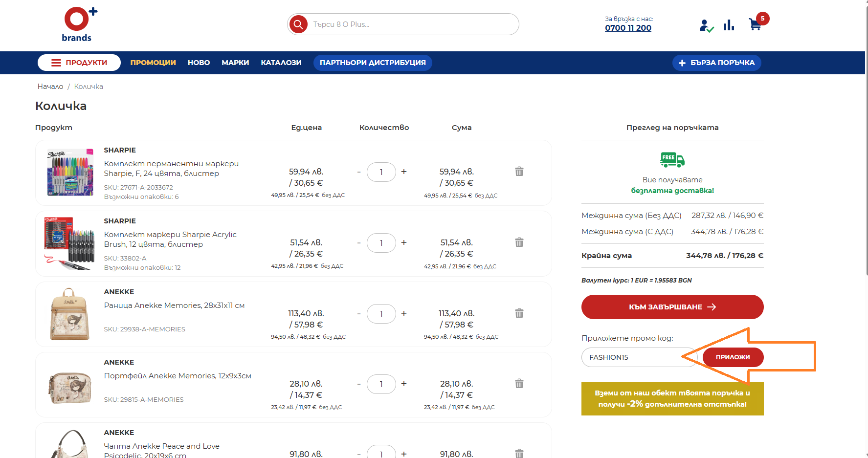868x458 pixels.
Task: Open the КАТАЛОЗИ menu item
Action: tap(281, 63)
